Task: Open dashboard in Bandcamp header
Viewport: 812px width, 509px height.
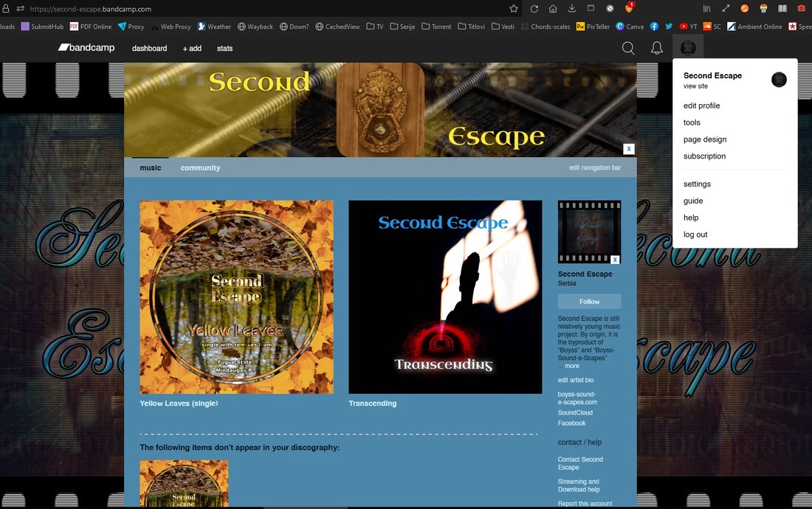Action: tap(149, 48)
